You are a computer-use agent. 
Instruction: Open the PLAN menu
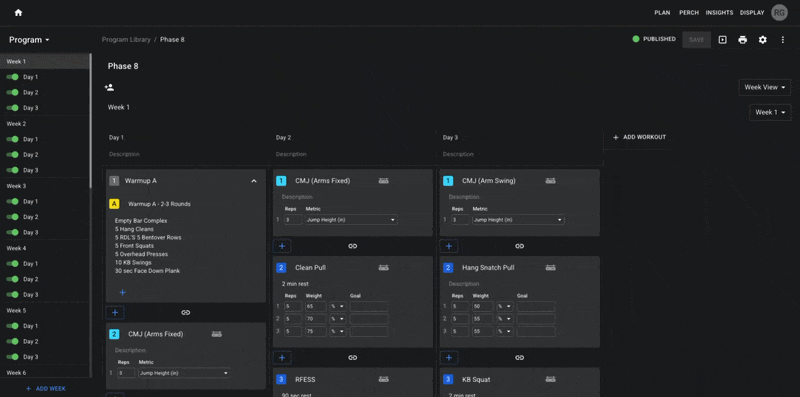pos(662,13)
